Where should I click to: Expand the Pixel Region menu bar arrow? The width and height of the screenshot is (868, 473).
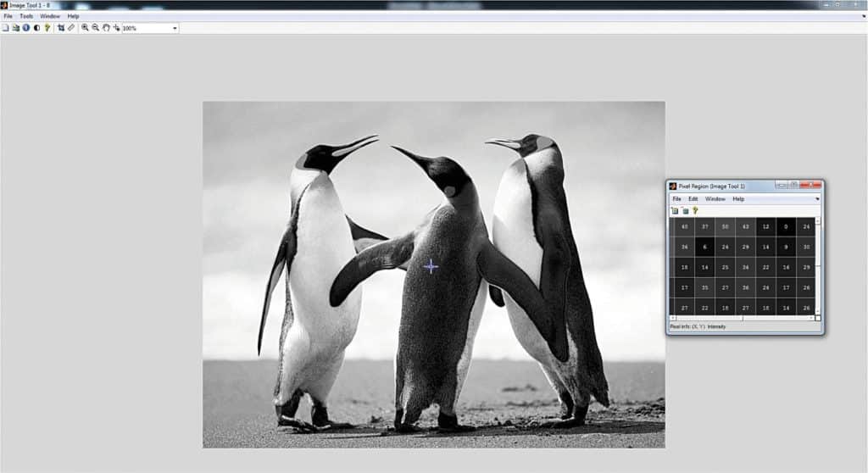coord(817,199)
